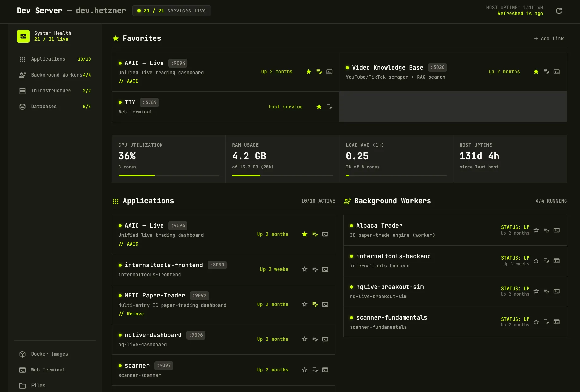
Task: Click the Add link button
Action: (x=549, y=39)
